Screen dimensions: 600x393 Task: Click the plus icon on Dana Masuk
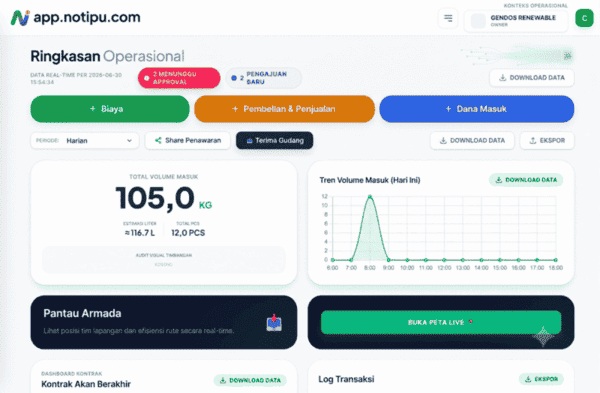[448, 109]
